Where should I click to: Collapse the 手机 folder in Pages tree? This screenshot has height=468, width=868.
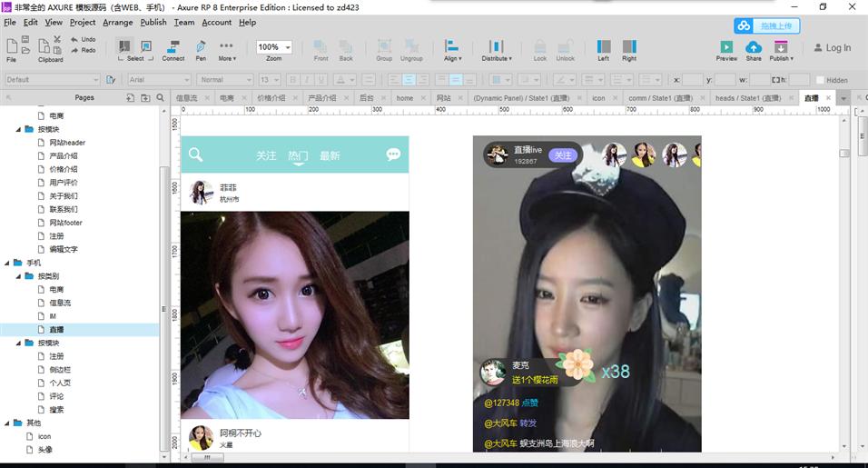[7, 262]
